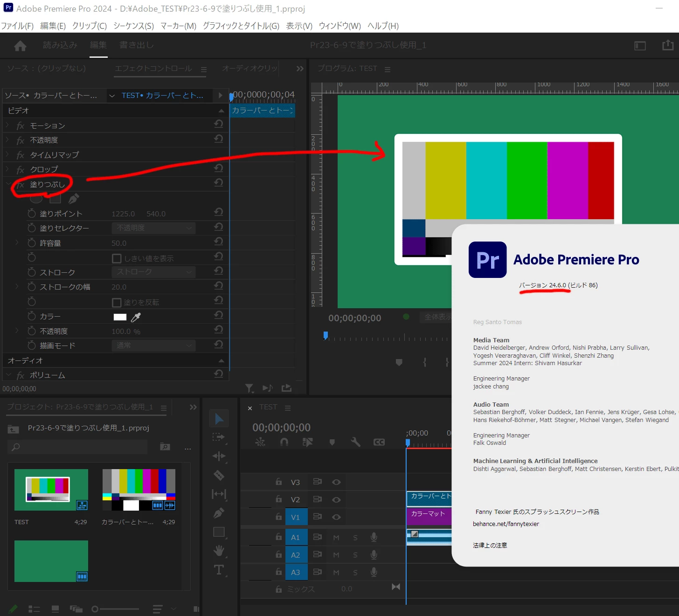Open the ストローク dropdown
The height and width of the screenshot is (616, 679).
coord(153,272)
